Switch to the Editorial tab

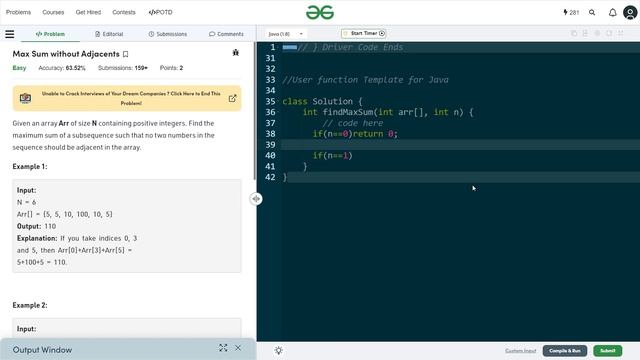click(109, 34)
